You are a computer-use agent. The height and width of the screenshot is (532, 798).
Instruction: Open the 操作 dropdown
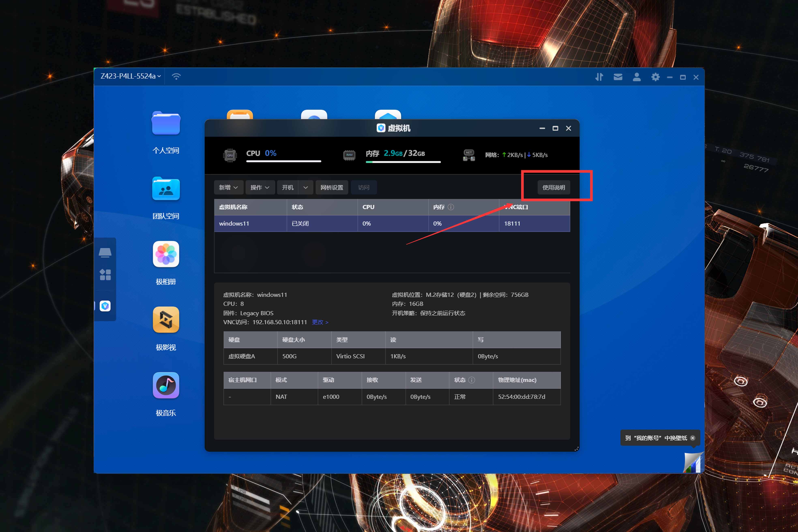[x=260, y=187]
